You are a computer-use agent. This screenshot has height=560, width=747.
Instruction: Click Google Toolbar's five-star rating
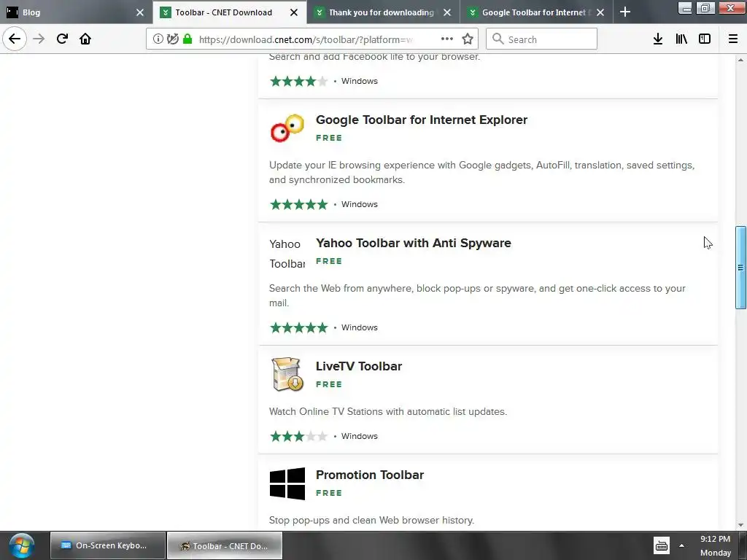point(298,204)
